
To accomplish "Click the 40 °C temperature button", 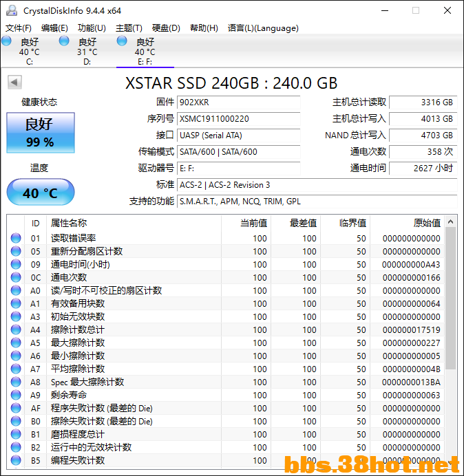I will click(41, 192).
